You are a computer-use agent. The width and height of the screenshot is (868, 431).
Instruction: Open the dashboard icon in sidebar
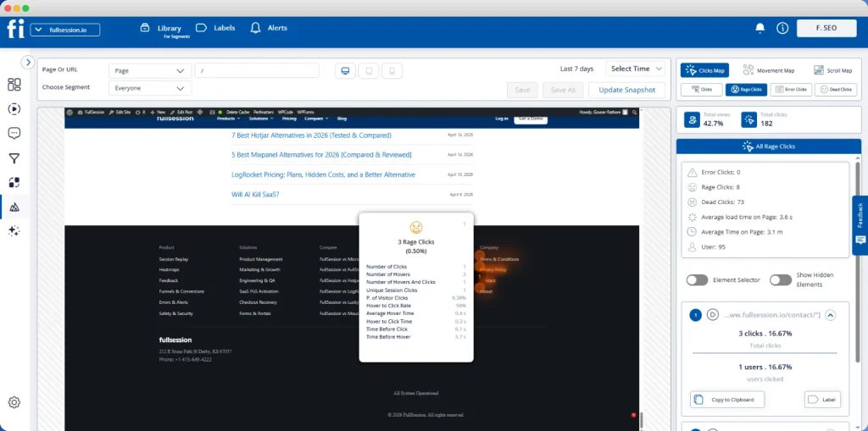[x=14, y=85]
